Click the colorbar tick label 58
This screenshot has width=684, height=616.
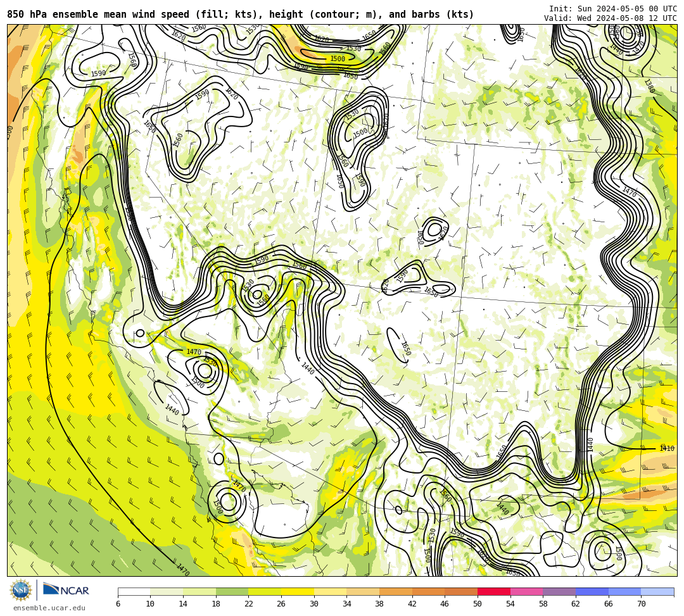[x=543, y=604]
